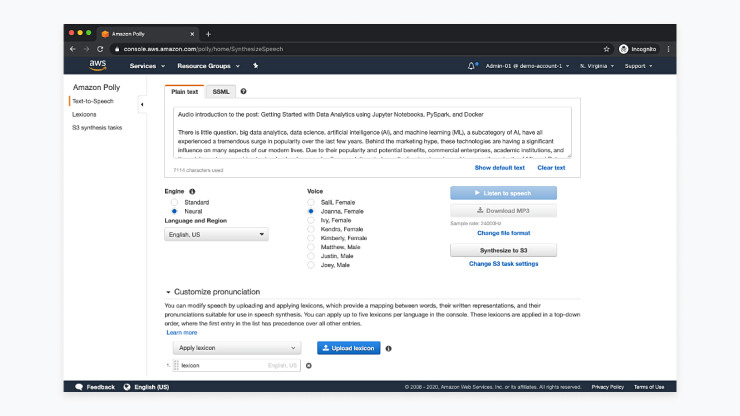Click the lock icon in address bar

(x=117, y=49)
